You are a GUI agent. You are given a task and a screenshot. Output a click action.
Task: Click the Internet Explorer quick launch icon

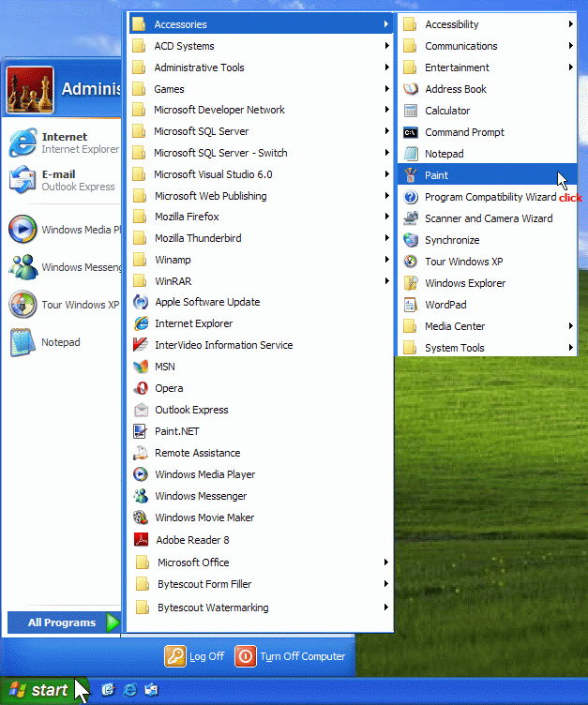pos(129,690)
